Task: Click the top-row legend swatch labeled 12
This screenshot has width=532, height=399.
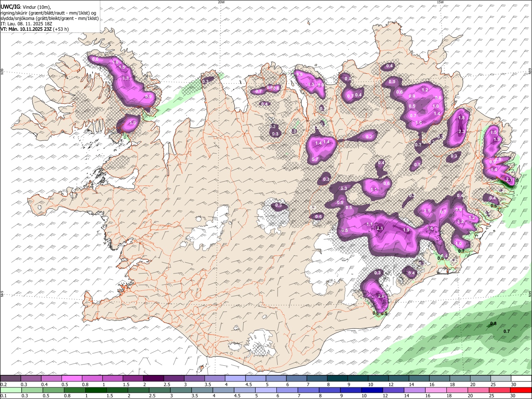Action: click(399, 378)
